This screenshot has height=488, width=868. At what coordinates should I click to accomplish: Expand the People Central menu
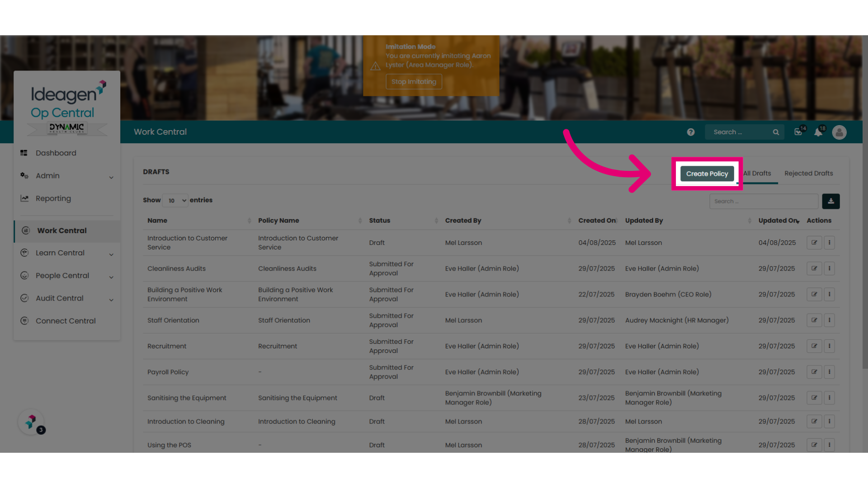click(x=67, y=276)
